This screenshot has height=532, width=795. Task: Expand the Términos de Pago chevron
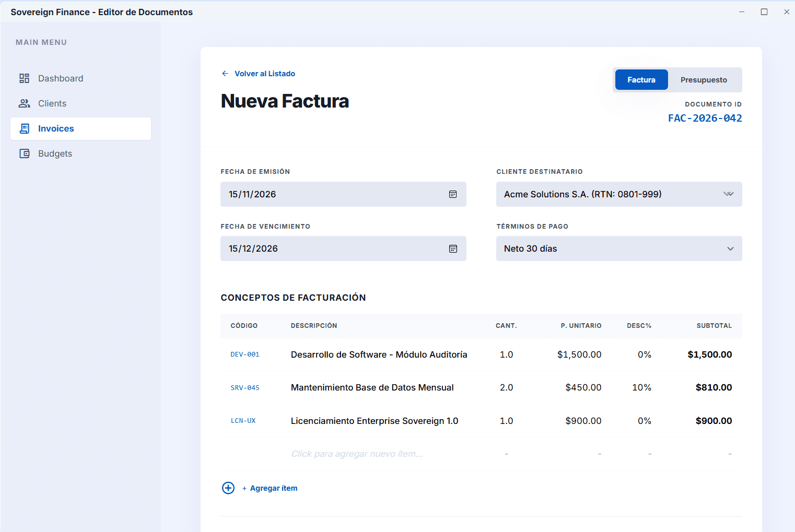(730, 249)
